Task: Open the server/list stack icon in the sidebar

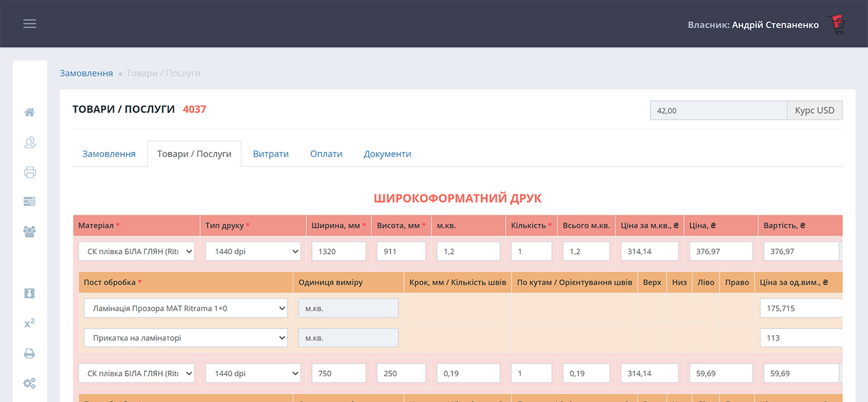Action: (x=30, y=201)
